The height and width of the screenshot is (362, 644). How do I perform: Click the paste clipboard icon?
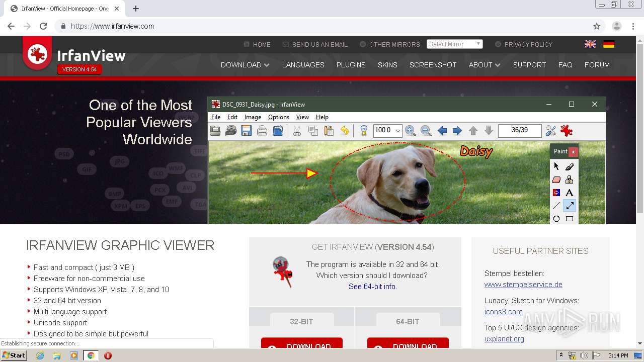point(329,131)
